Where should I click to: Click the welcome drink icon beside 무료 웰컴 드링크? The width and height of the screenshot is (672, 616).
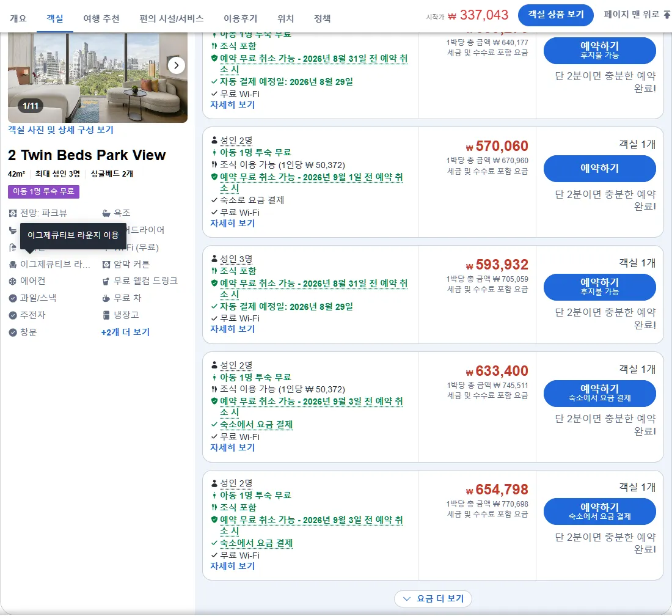106,281
